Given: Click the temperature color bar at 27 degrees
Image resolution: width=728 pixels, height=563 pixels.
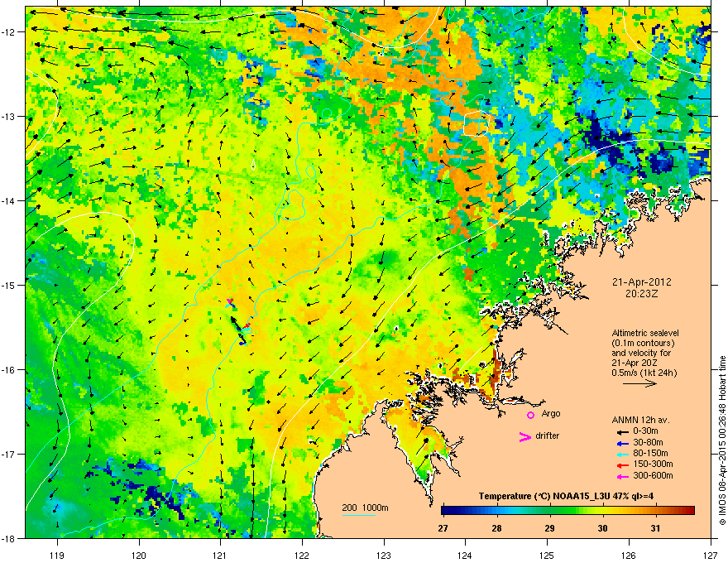Looking at the screenshot, I should 443,510.
